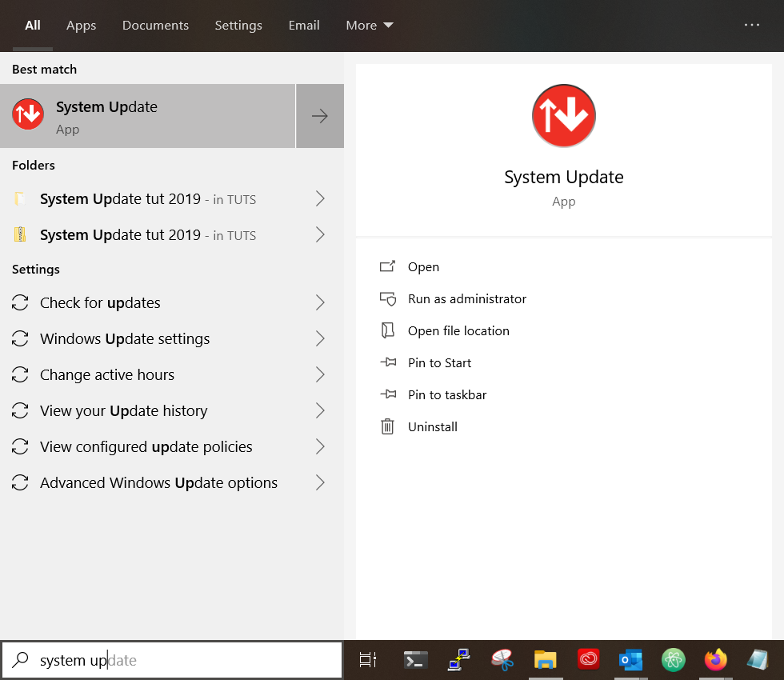The width and height of the screenshot is (784, 680).
Task: Click the Open file location icon
Action: coord(387,330)
